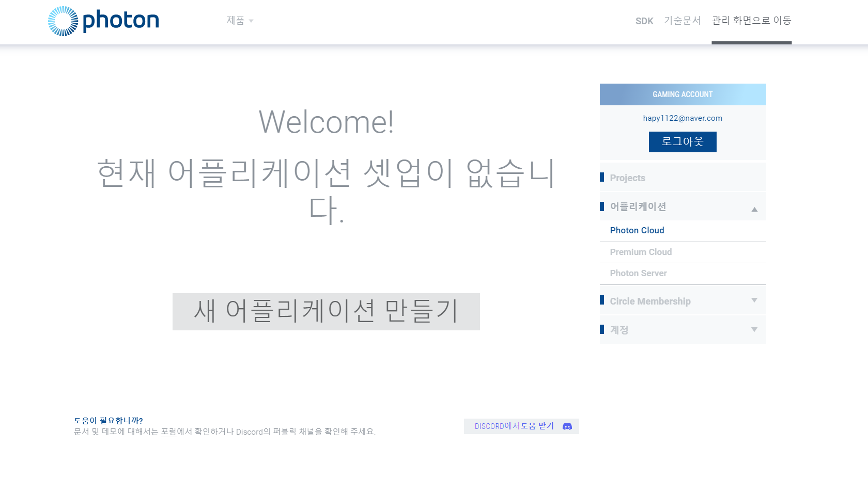868x479 pixels.
Task: Select the 관리 화면으로 이동 tab
Action: (x=752, y=21)
